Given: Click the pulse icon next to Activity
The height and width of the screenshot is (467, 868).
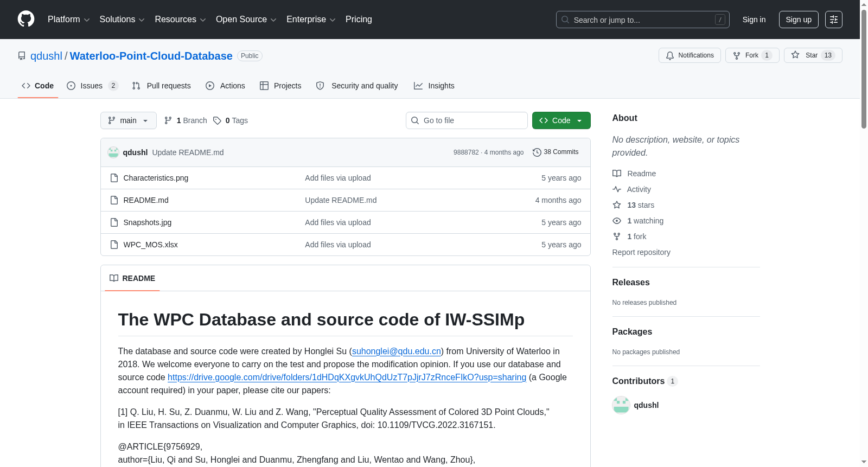Looking at the screenshot, I should pyautogui.click(x=617, y=189).
